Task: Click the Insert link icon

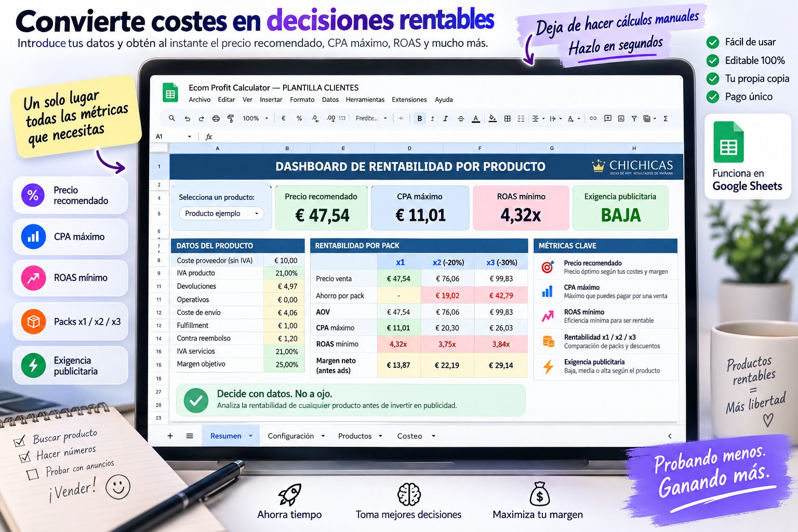Action: (x=593, y=118)
